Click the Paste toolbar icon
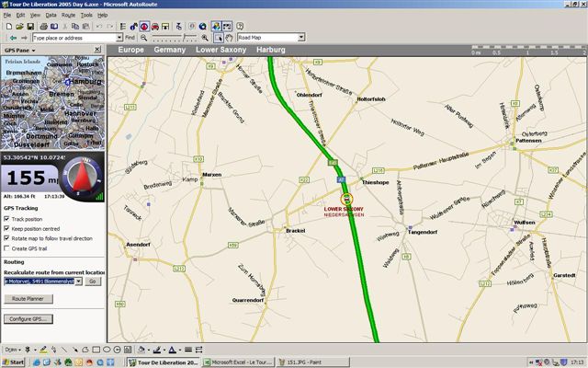Screen dimensions: 588x368 (x=85, y=27)
